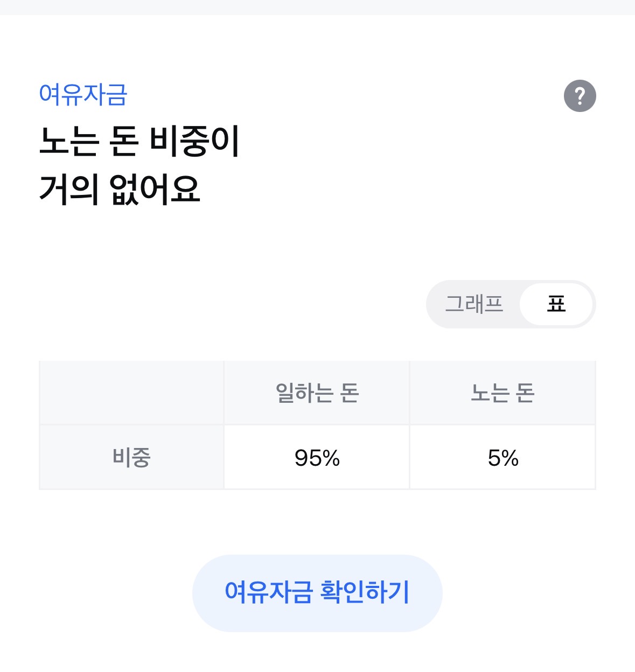Click the heading line 거의 없어요
Image resolution: width=635 pixels, height=672 pixels.
[x=120, y=189]
